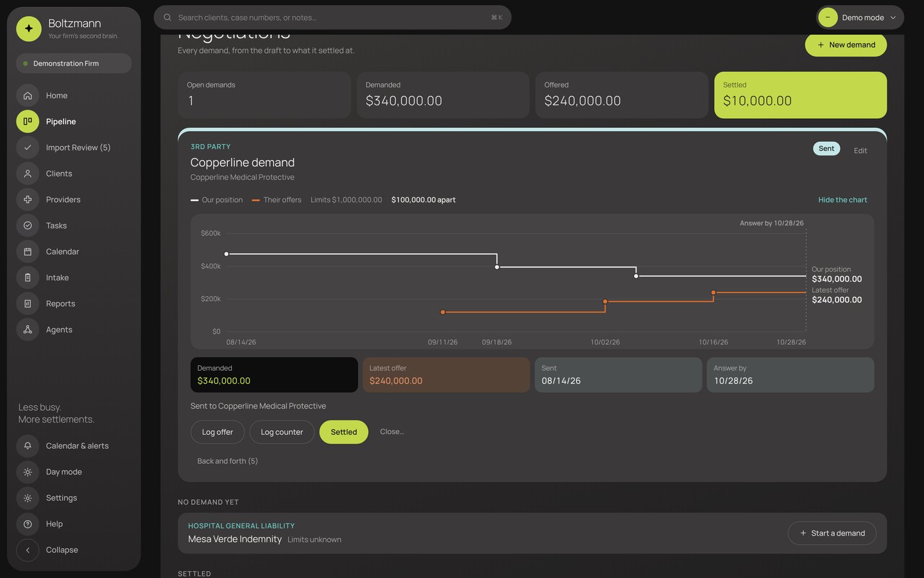Open the Home sidebar icon
This screenshot has height=578, width=924.
[x=28, y=96]
